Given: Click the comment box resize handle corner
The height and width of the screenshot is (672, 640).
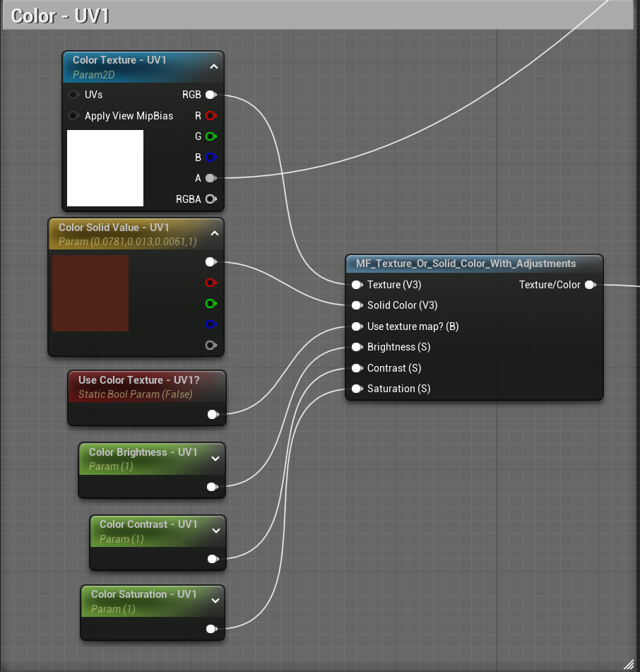Looking at the screenshot, I should [x=629, y=664].
